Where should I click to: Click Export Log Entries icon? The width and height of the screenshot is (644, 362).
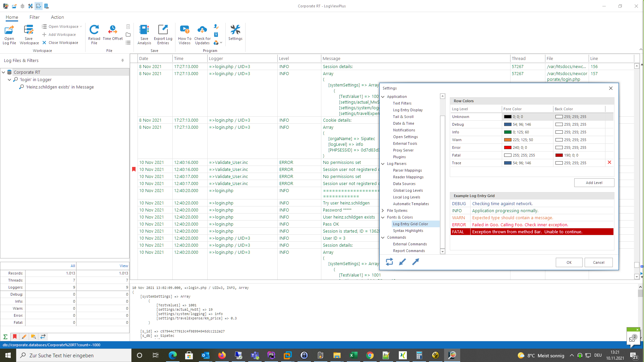[x=163, y=30]
